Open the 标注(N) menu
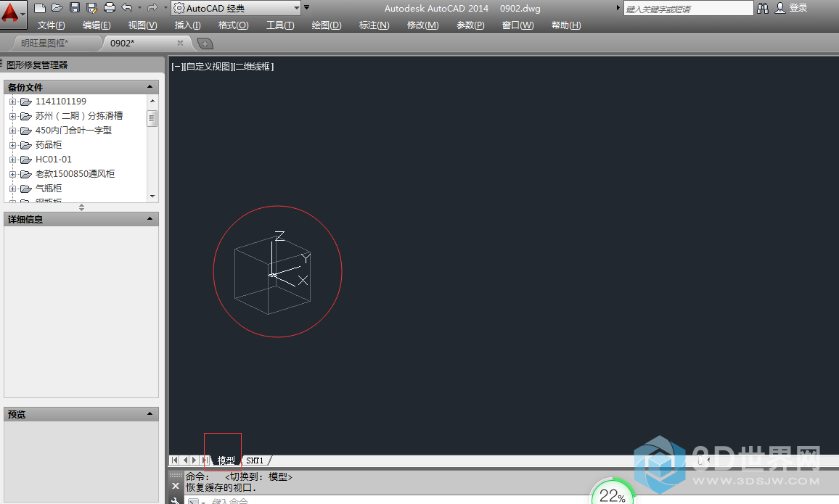 pyautogui.click(x=374, y=25)
